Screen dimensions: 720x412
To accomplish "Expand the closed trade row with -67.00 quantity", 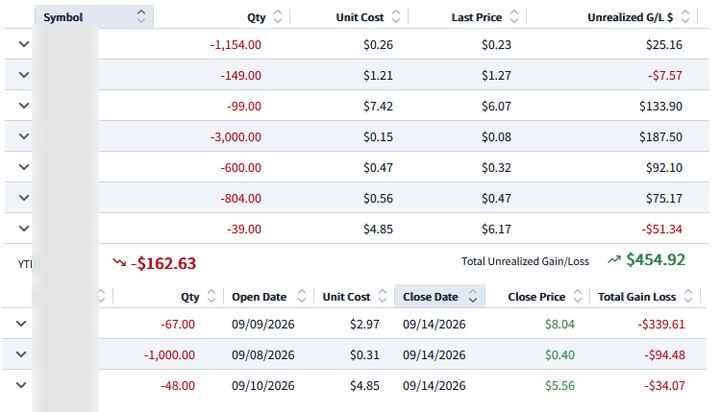I will click(21, 324).
